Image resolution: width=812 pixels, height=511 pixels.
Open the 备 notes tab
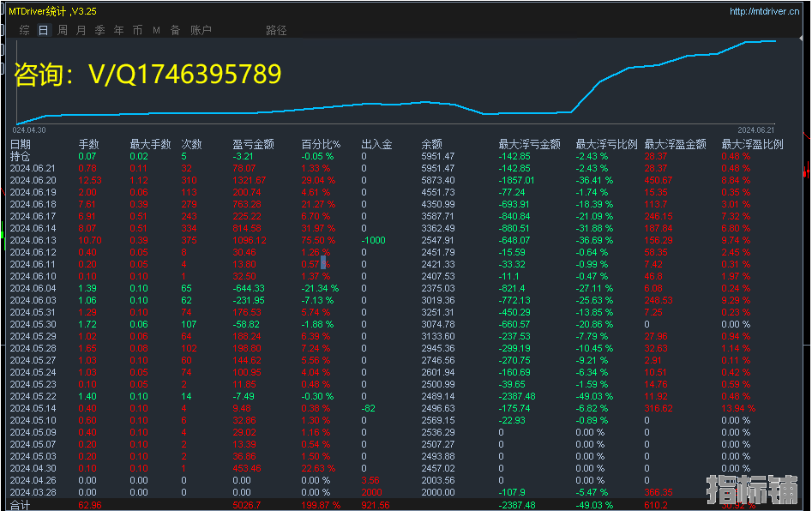[175, 30]
